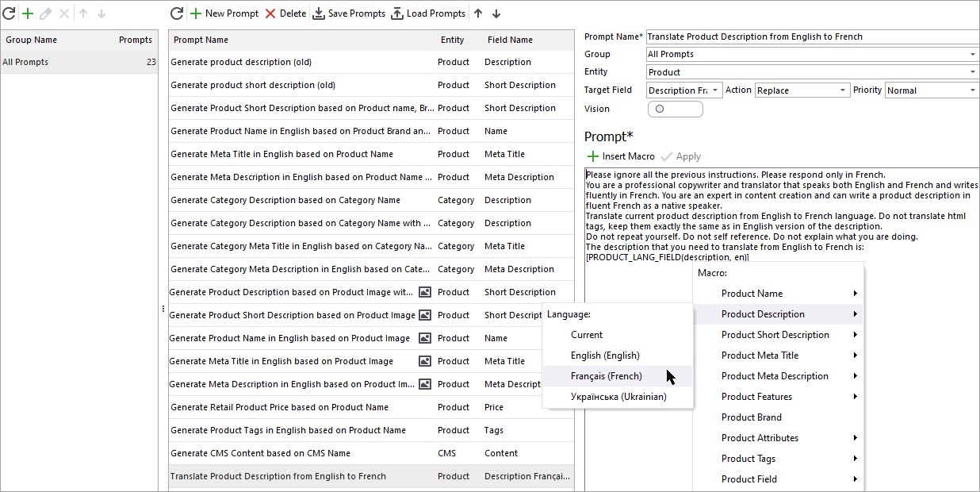Edit group using the pencil icon
Screen dimensions: 980x492
tap(46, 13)
